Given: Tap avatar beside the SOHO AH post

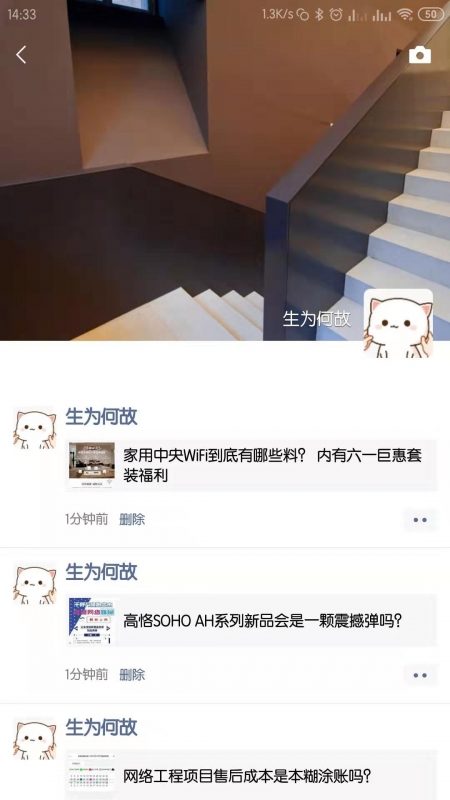Looking at the screenshot, I should pyautogui.click(x=34, y=583).
